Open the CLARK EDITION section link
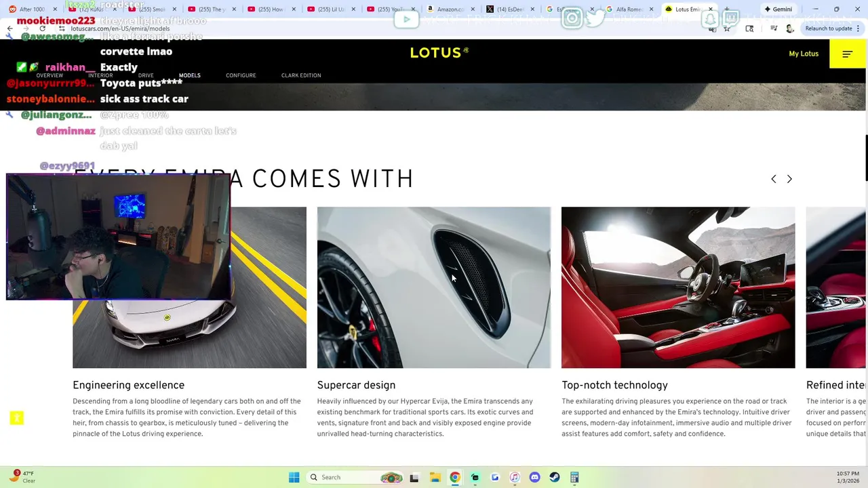The height and width of the screenshot is (488, 868). pos(301,75)
